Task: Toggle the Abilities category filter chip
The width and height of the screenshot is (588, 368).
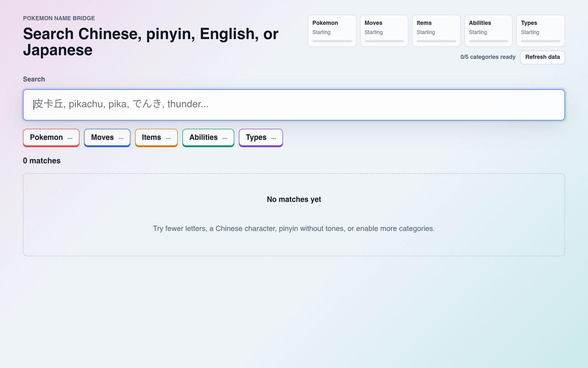Action: tap(208, 138)
